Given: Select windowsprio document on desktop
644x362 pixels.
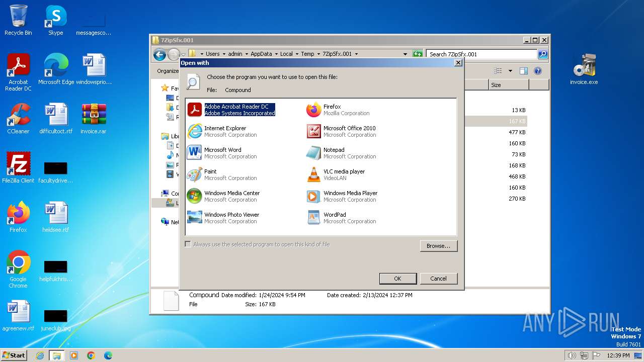Looking at the screenshot, I should pyautogui.click(x=94, y=69).
